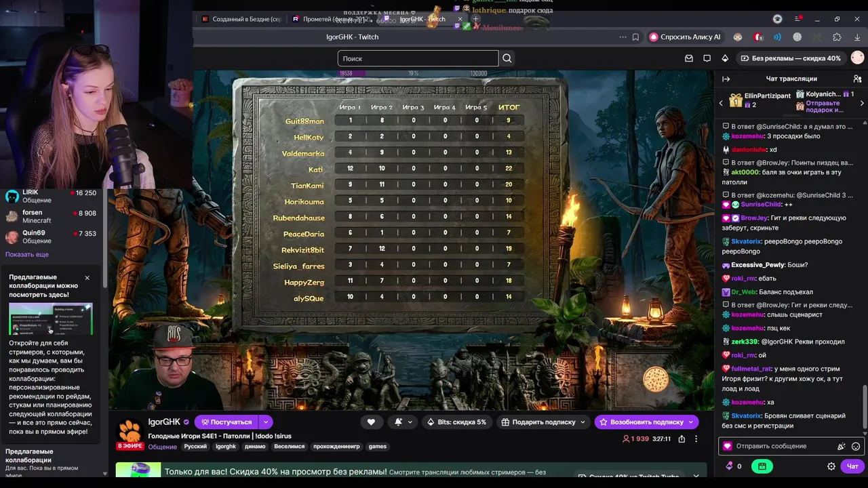This screenshot has height=488, width=868.
Task: Open chat settings gear icon
Action: tap(831, 466)
